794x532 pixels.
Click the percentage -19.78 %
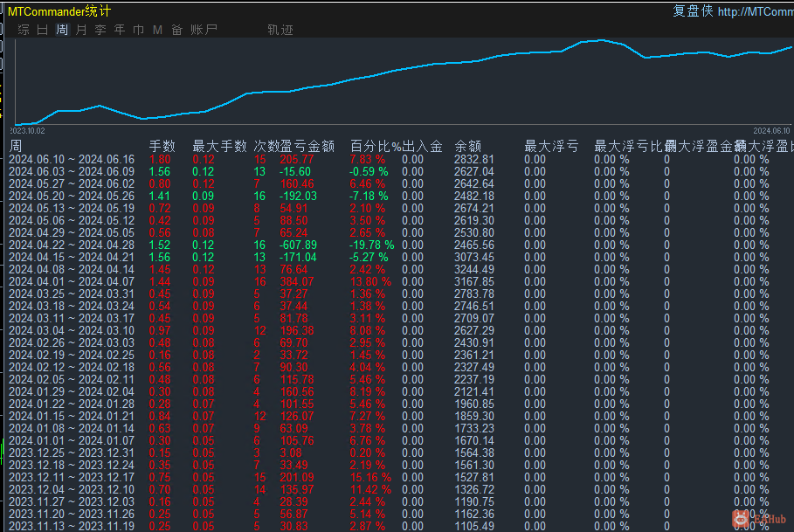372,245
